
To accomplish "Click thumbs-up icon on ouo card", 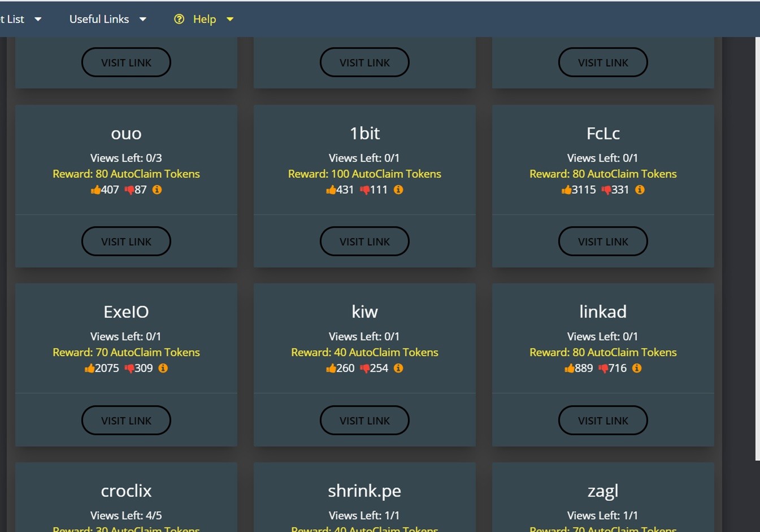I will pyautogui.click(x=95, y=190).
